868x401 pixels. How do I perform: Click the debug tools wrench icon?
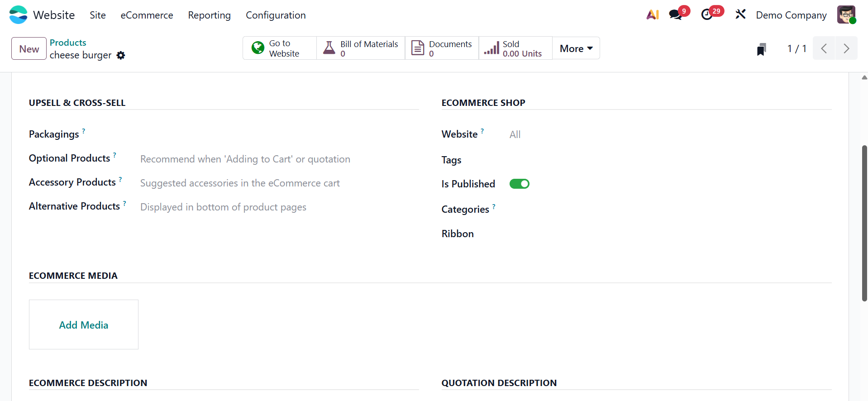point(740,15)
